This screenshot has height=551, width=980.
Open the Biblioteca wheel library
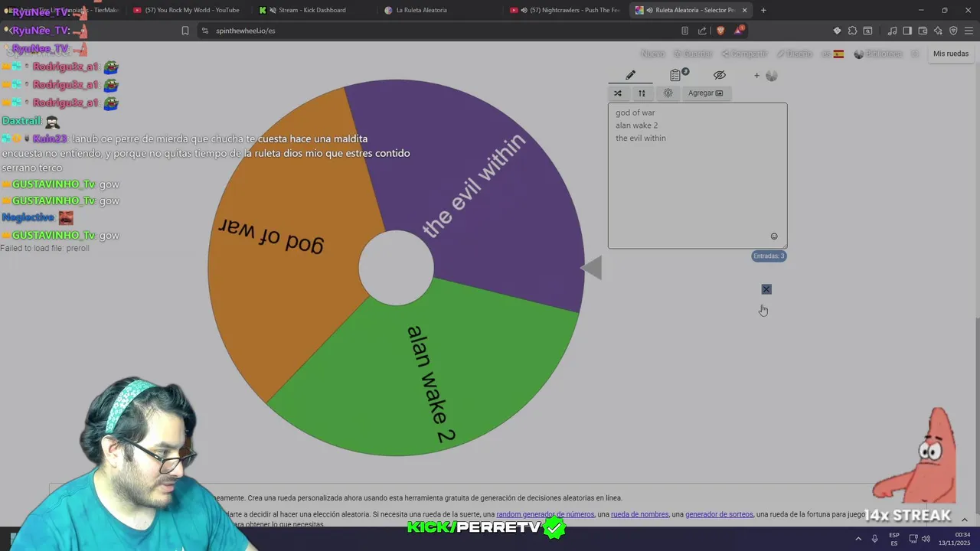coord(878,54)
